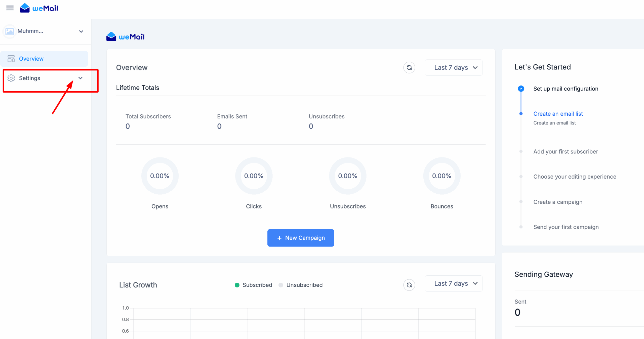Click the Opens percentage ring

(160, 176)
